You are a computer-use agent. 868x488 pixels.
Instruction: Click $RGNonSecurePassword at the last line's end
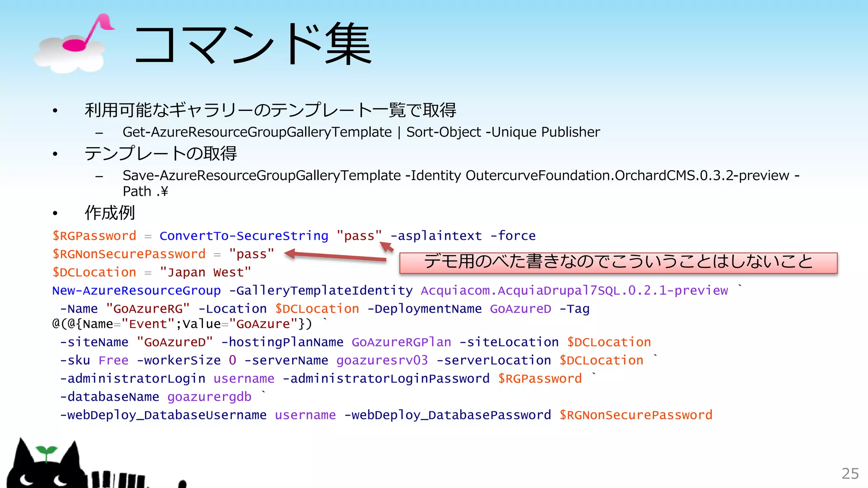pyautogui.click(x=636, y=415)
